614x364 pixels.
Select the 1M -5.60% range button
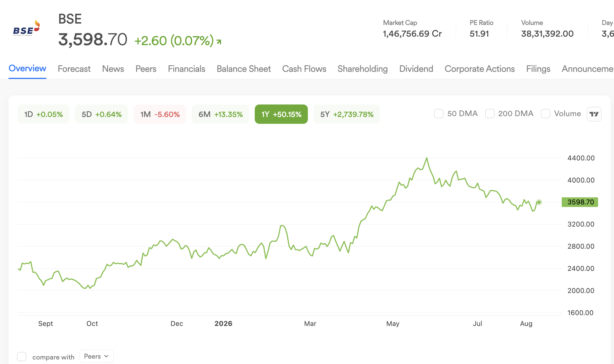click(160, 114)
